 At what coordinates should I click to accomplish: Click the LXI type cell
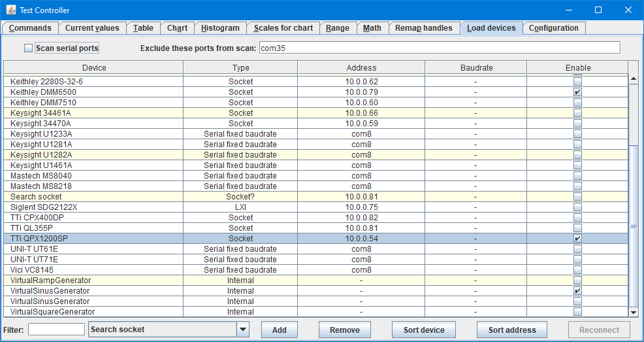[240, 207]
